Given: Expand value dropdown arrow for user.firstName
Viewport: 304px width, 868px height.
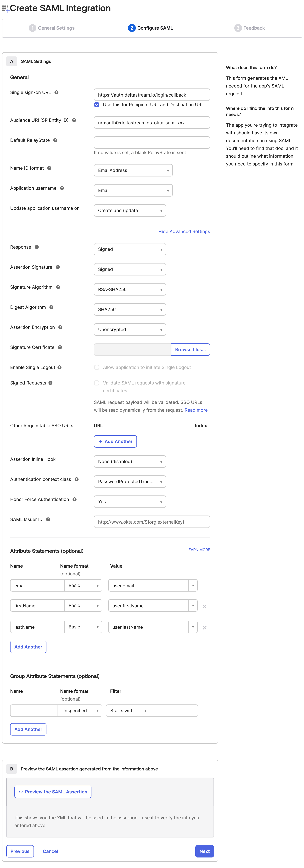Looking at the screenshot, I should [193, 605].
